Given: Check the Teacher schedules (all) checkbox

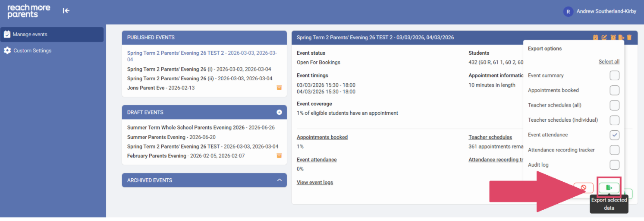Looking at the screenshot, I should pos(614,105).
